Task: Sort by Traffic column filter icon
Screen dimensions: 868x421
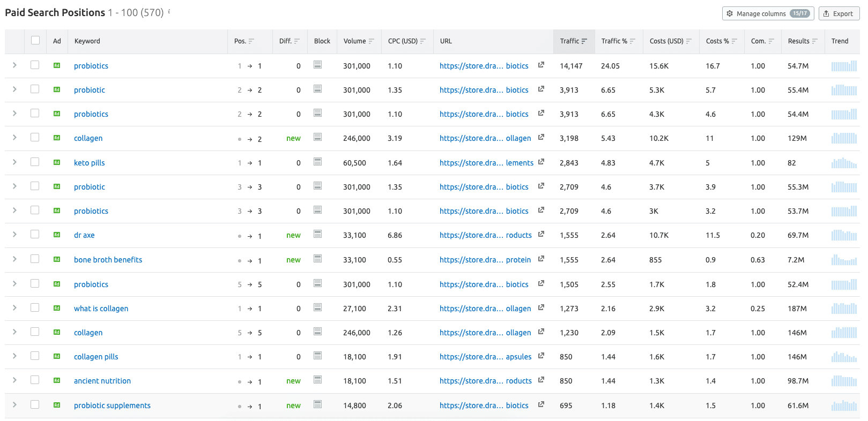Action: coord(584,41)
